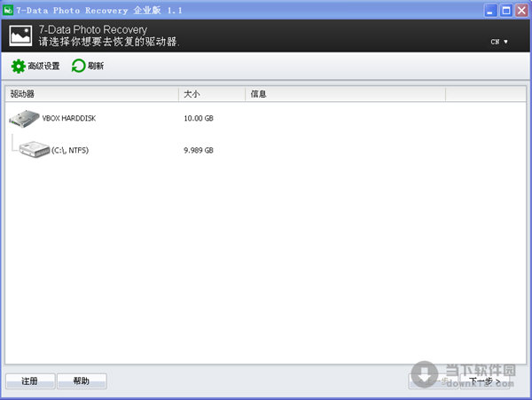Image resolution: width=532 pixels, height=400 pixels.
Task: Open advanced settings via the green gear icon
Action: click(x=19, y=67)
